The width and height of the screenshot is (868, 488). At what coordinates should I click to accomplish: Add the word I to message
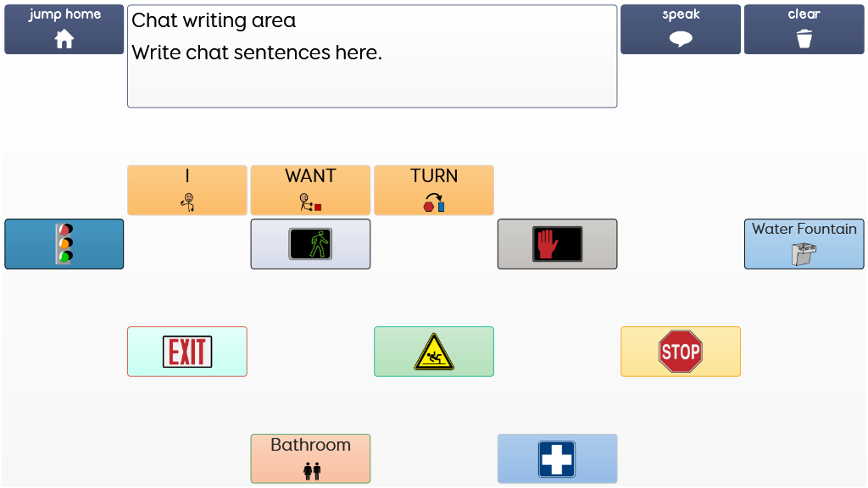pos(187,190)
